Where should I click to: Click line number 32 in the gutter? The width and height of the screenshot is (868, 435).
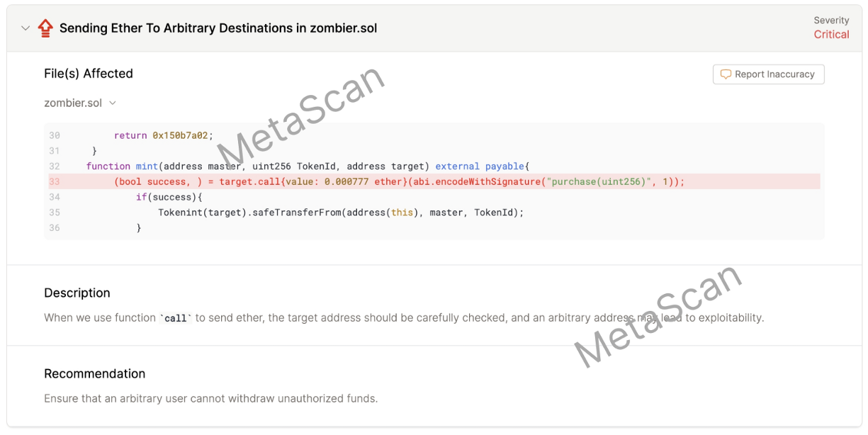point(55,166)
